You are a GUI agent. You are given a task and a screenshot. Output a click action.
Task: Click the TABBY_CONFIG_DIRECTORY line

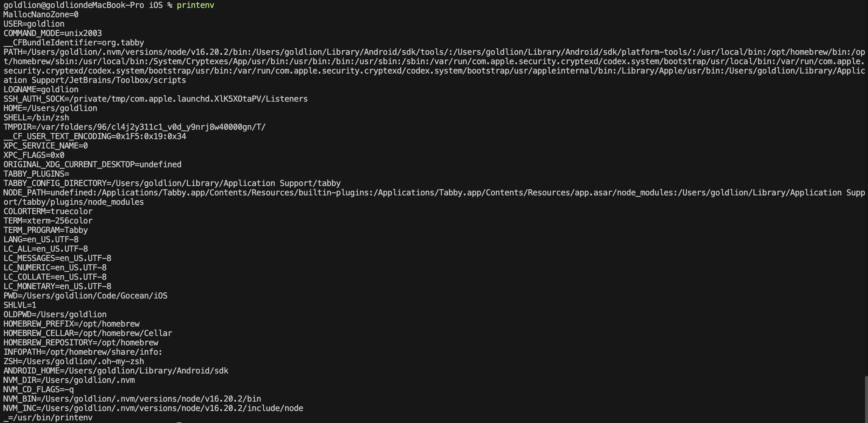pos(172,183)
